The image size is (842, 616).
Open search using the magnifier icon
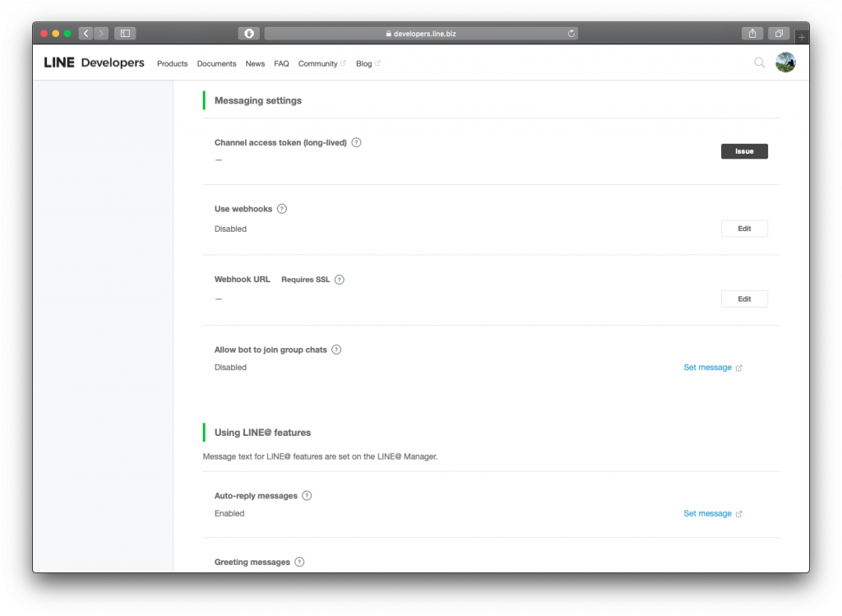pos(759,63)
